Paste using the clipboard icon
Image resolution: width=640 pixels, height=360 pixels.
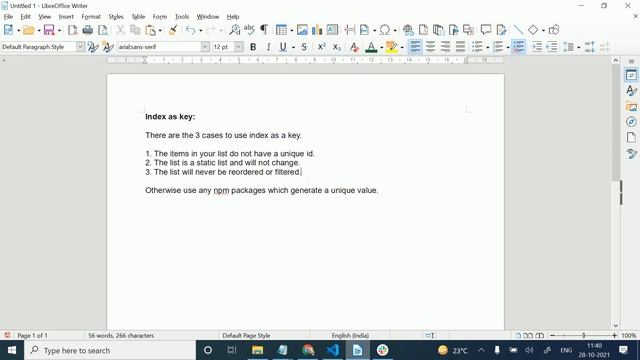point(151,30)
